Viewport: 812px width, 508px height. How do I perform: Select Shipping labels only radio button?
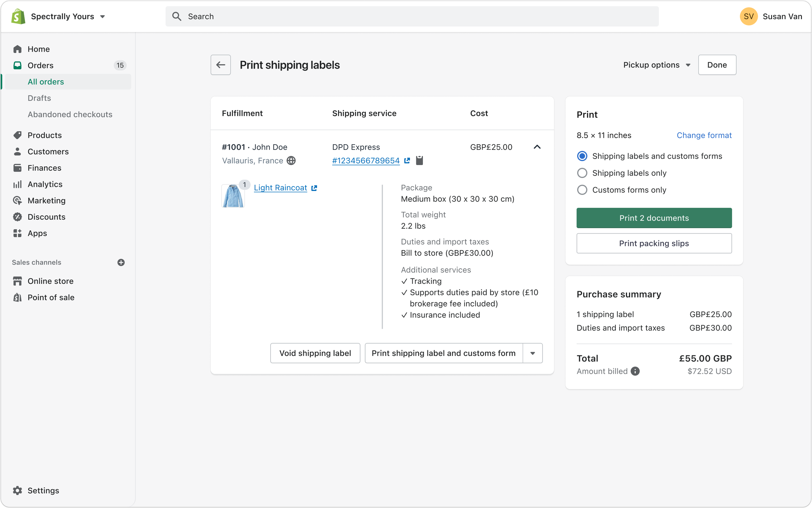click(x=582, y=173)
